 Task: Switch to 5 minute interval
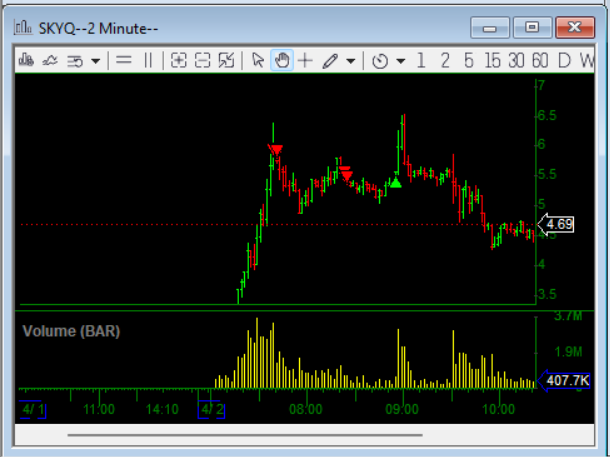(469, 61)
